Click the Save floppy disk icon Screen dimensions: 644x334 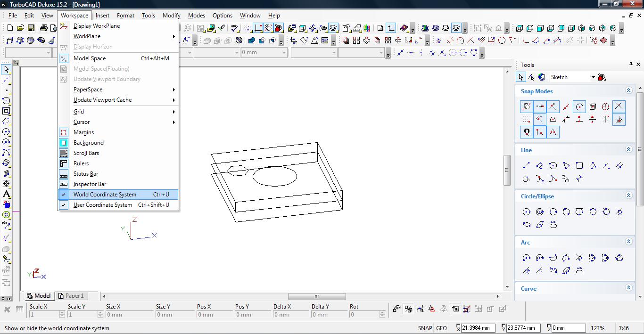[x=31, y=28]
